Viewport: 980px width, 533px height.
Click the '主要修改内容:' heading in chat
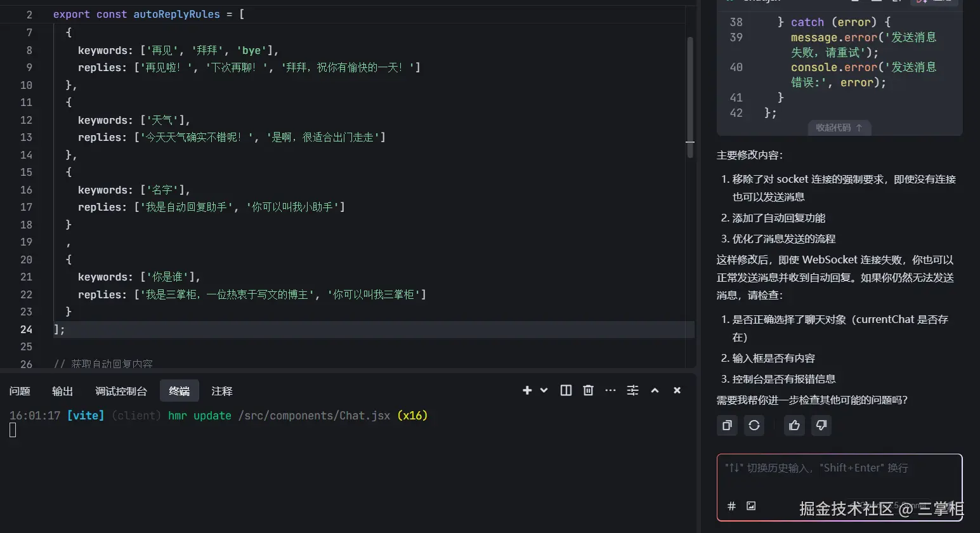(750, 155)
